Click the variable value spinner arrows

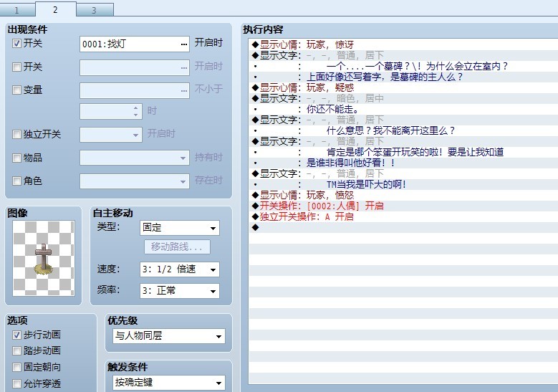[x=135, y=112]
